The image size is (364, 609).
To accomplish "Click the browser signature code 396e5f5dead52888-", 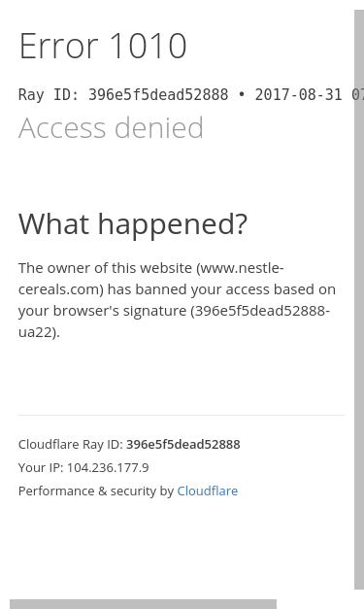I will click(x=260, y=311).
